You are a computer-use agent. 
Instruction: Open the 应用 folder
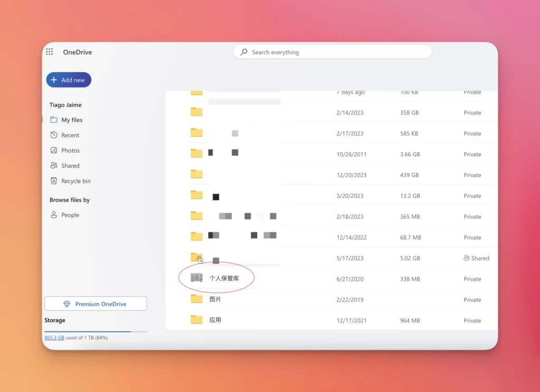tap(215, 320)
